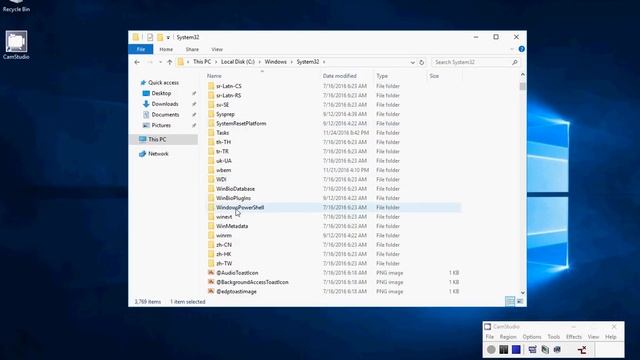Viewport: 640px width, 360px height.
Task: Select the SystemResetPlatform folder name
Action: point(241,124)
